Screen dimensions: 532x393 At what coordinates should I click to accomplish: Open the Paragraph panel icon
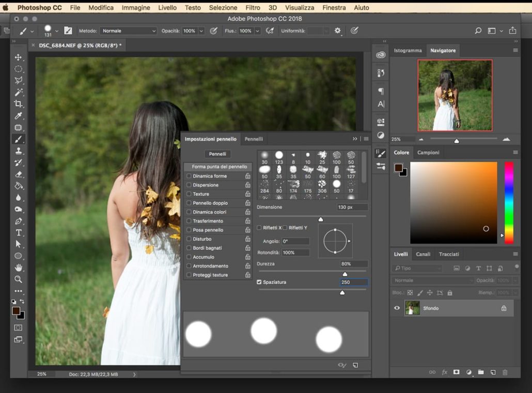click(x=381, y=91)
